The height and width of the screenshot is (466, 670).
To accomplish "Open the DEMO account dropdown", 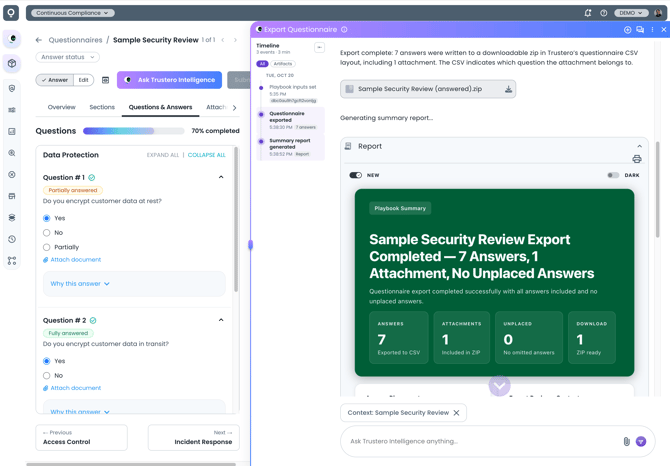I will (631, 13).
